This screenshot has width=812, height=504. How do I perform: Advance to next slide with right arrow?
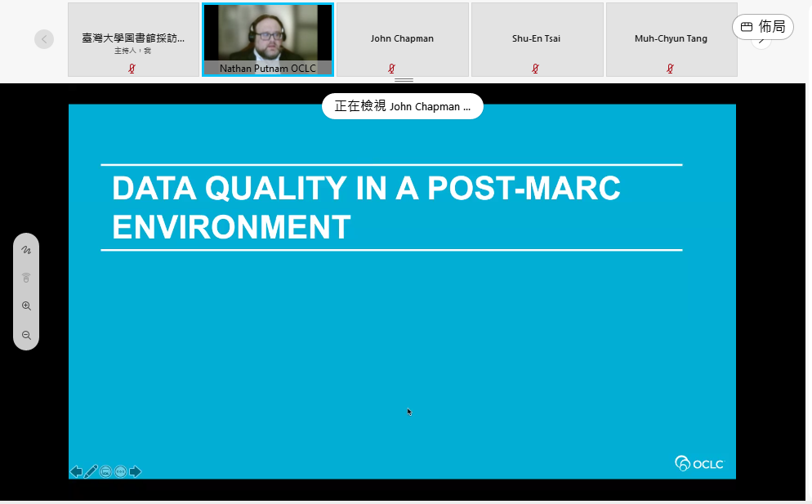[136, 471]
